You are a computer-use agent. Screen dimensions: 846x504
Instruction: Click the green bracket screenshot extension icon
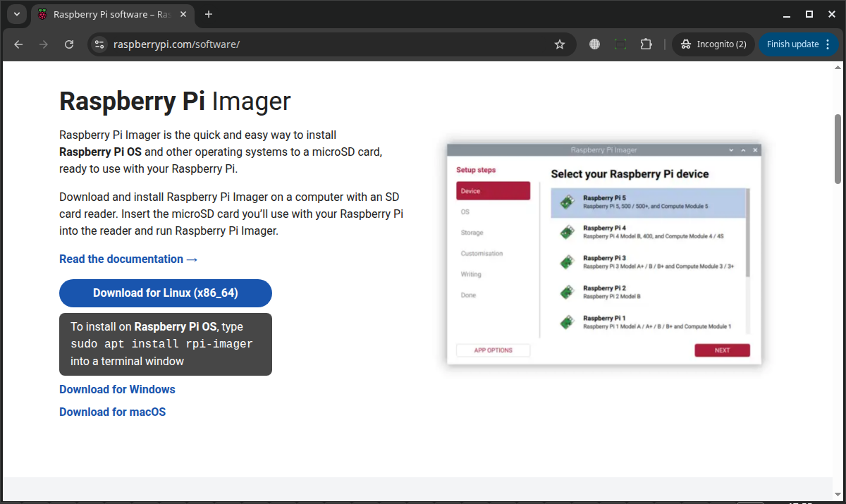tap(620, 44)
